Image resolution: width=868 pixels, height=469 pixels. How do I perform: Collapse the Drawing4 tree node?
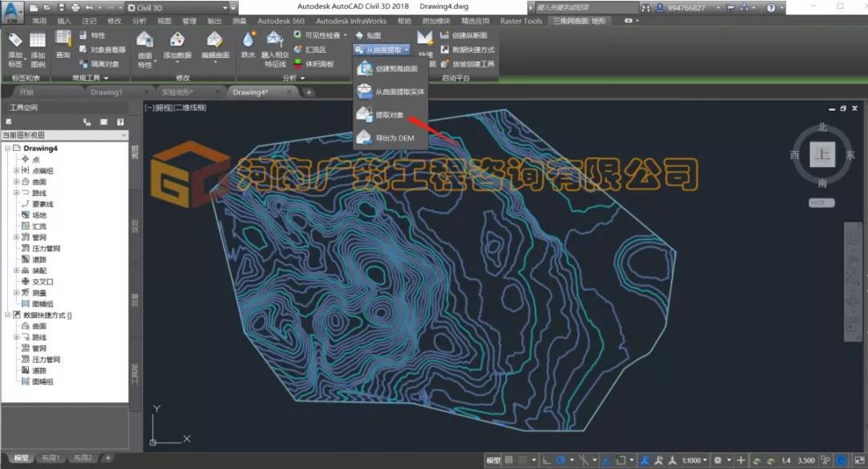(8, 149)
